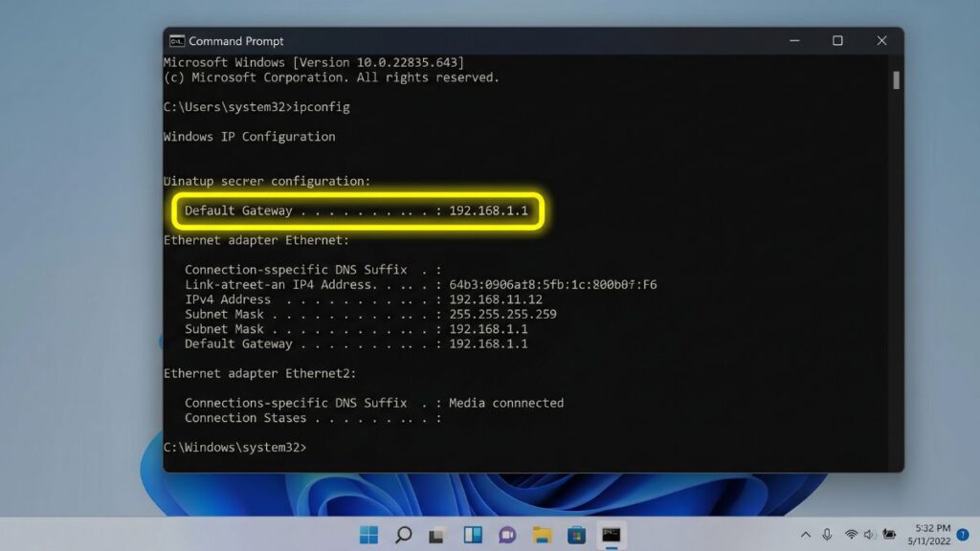Open Wi-Fi network tray icon
Image resolution: width=980 pixels, height=551 pixels.
pos(851,535)
